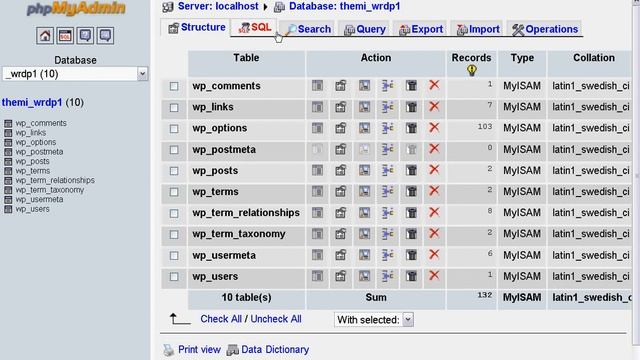Tick the wp_term_taxonomy checkbox
Viewport: 640px width, 360px height.
[174, 234]
